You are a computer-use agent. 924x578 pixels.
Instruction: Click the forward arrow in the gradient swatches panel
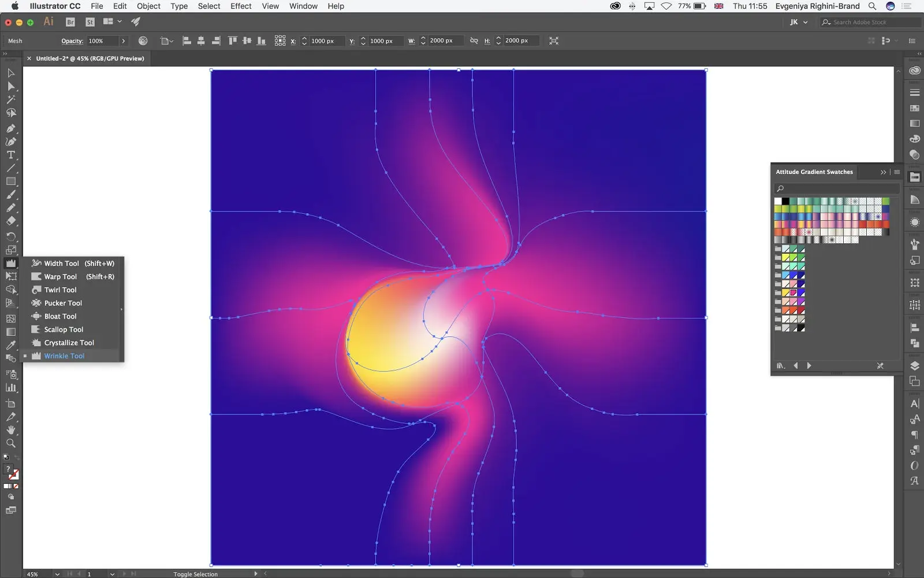pos(809,365)
